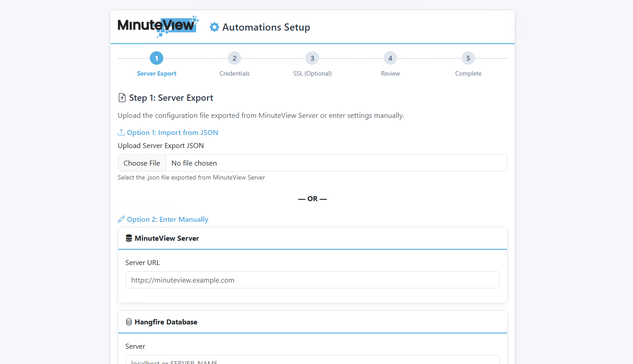Focus the Hangfire Database Server field

(x=312, y=361)
